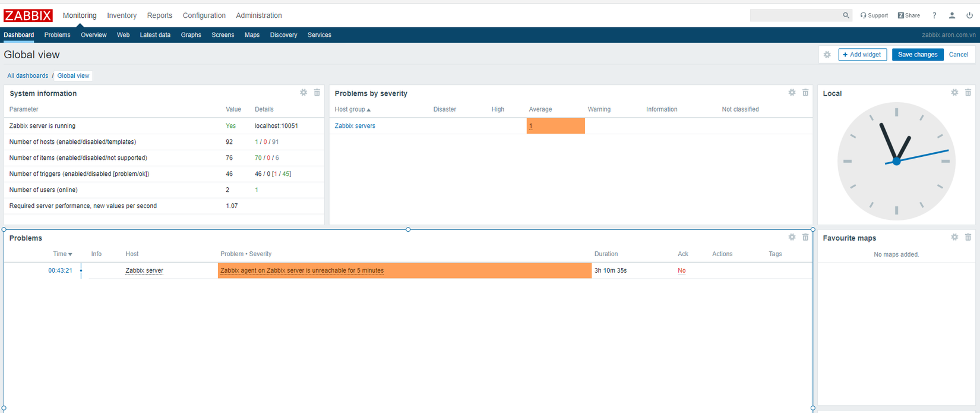The image size is (980, 413).
Task: Open the Services submenu
Action: point(320,35)
